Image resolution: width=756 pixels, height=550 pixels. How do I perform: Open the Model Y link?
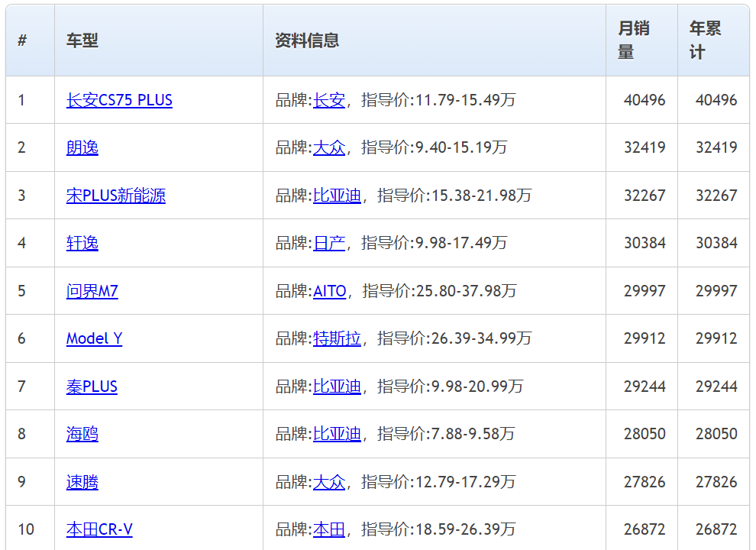(x=94, y=338)
